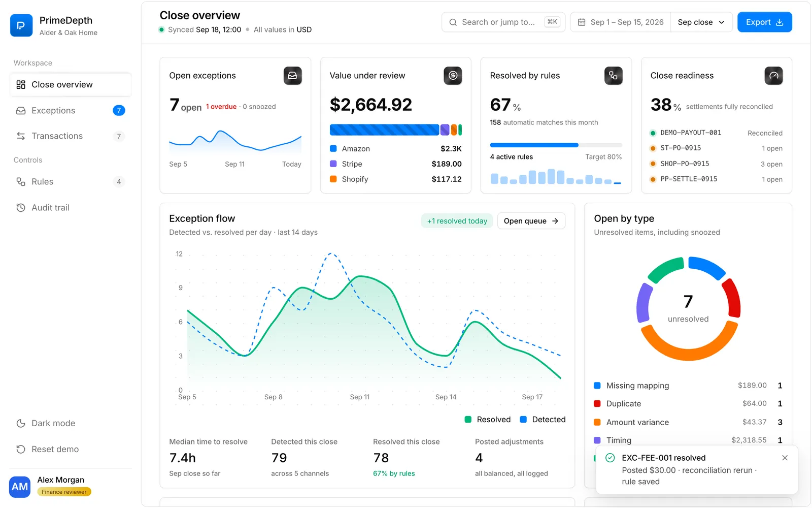Click the Export button
The width and height of the screenshot is (812, 508).
pyautogui.click(x=764, y=22)
